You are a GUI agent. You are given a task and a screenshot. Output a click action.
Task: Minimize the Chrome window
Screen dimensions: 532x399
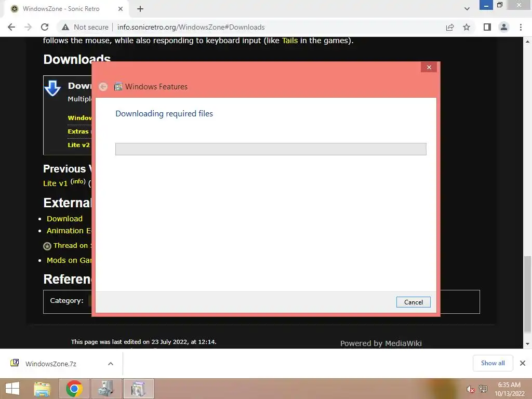(x=486, y=5)
